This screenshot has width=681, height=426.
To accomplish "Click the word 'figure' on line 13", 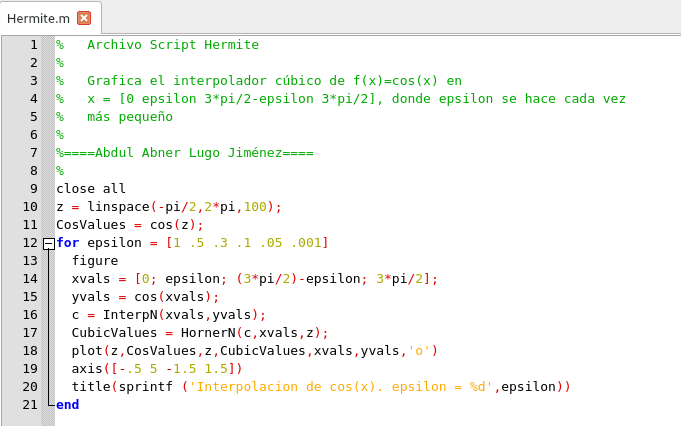I will [95, 261].
